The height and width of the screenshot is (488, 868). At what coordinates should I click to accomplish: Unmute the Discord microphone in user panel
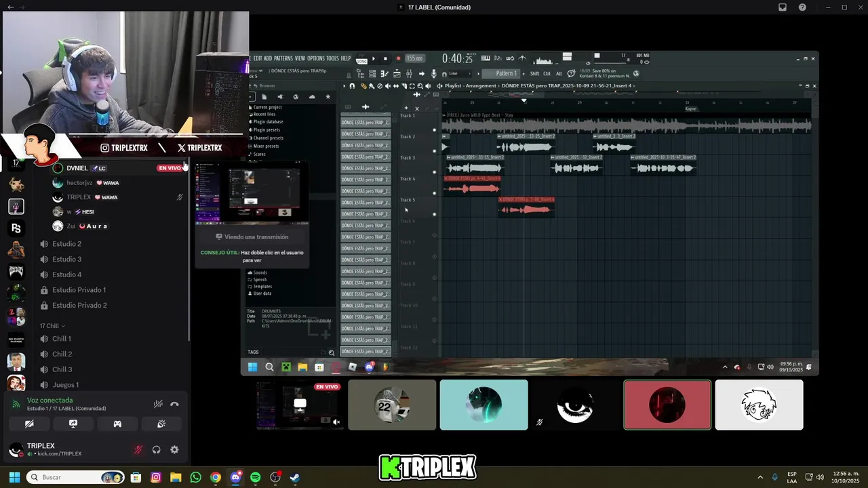coord(138,449)
